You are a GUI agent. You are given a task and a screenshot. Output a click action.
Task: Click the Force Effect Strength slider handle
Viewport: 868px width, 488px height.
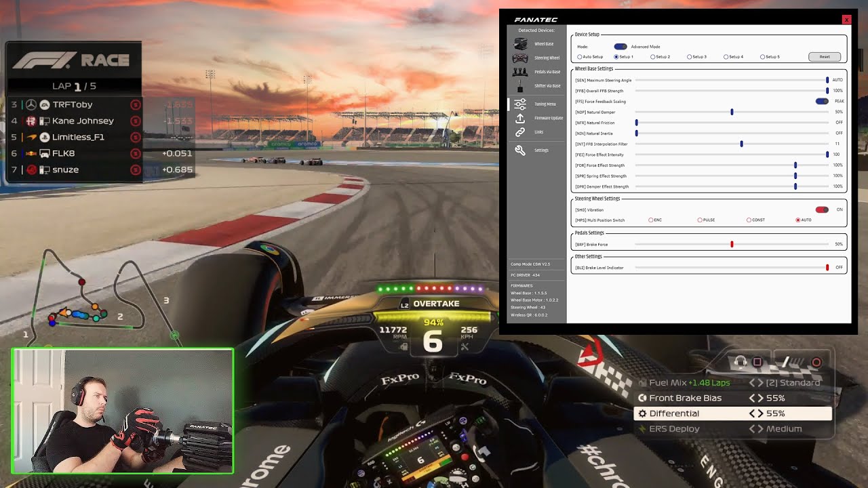click(x=795, y=165)
